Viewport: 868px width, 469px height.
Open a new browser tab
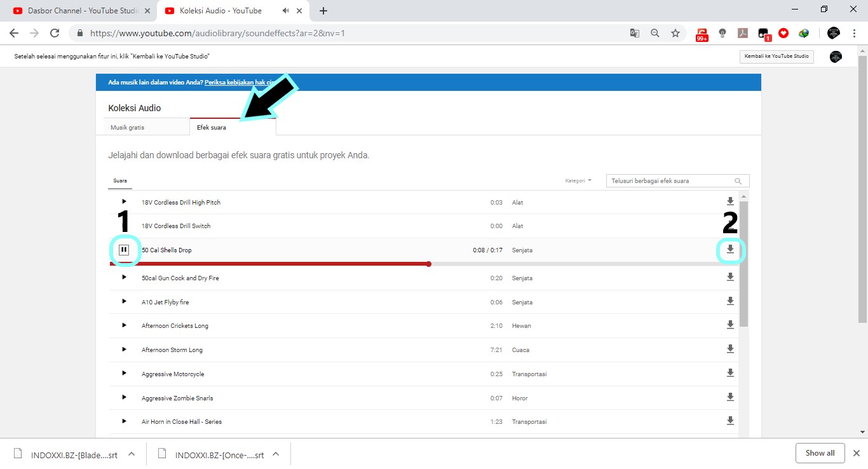click(x=323, y=11)
